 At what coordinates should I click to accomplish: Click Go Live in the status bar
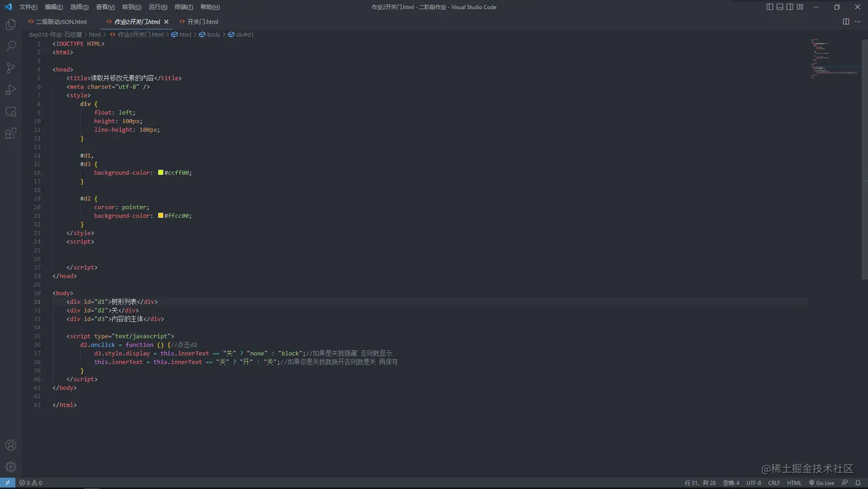point(821,483)
